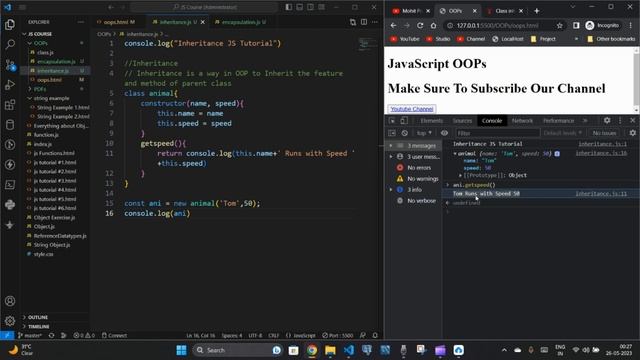This screenshot has height=360, width=640.
Task: Click the Port 5500 Live Server status
Action: click(337, 335)
